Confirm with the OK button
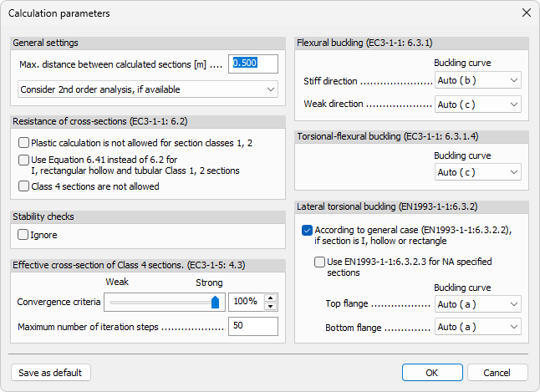Screen dimensions: 540x392 [x=432, y=373]
